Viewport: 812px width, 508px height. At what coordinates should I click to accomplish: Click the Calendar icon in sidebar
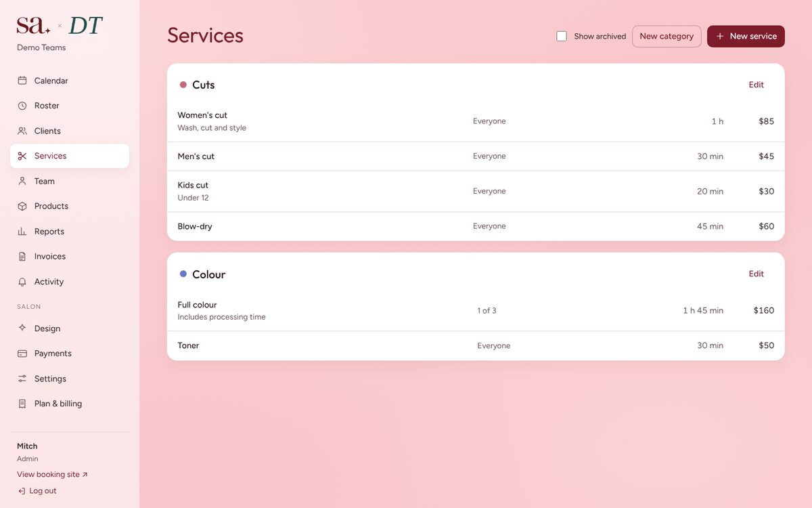(x=22, y=81)
